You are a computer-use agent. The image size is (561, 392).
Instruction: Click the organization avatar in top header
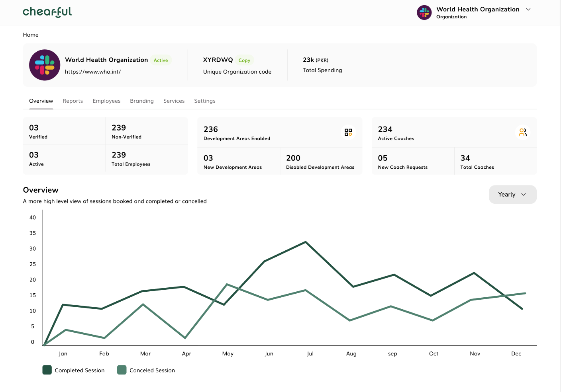pyautogui.click(x=424, y=13)
